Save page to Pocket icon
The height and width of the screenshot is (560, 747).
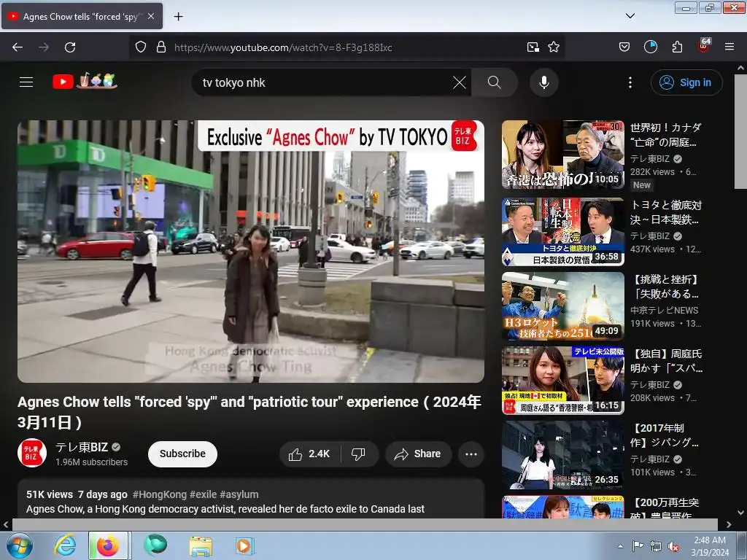[624, 47]
